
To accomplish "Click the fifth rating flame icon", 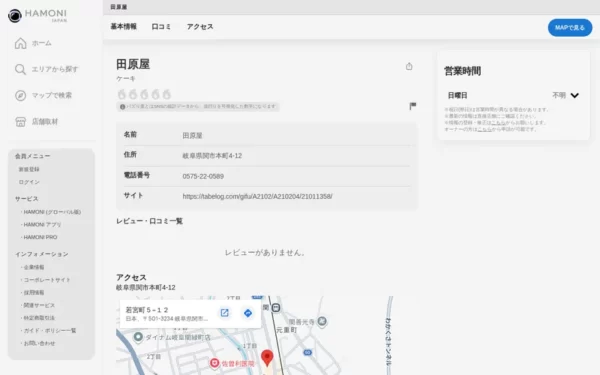I will point(166,94).
